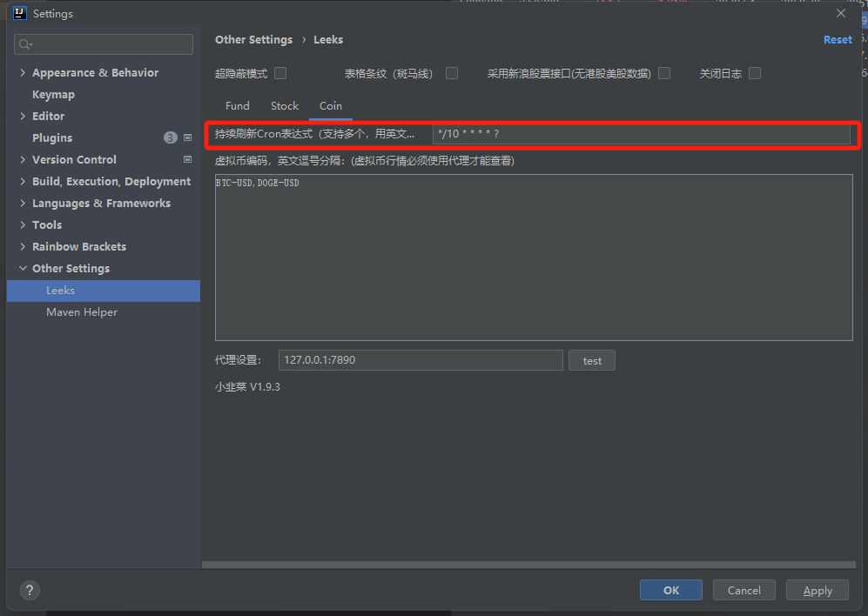Click the 代理设置 label

[x=238, y=360]
